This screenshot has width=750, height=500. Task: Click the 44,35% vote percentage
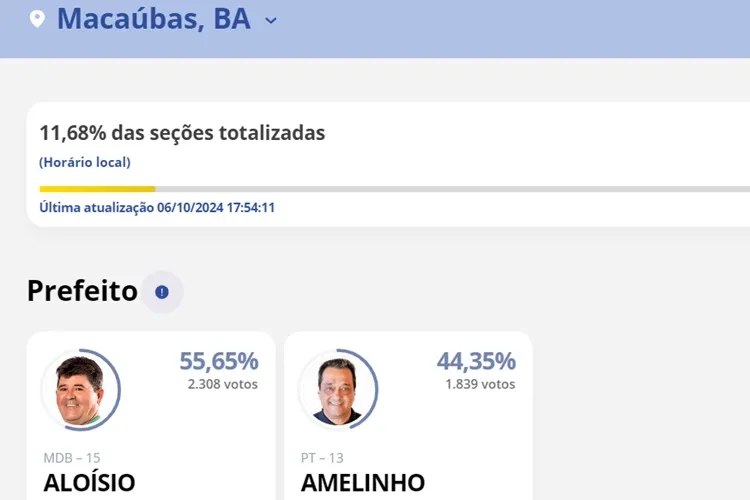476,361
